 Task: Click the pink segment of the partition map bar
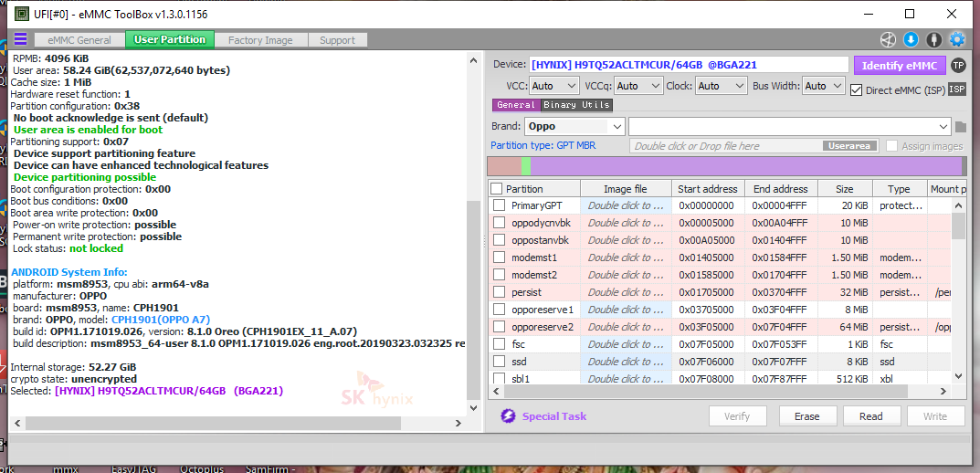(504, 166)
